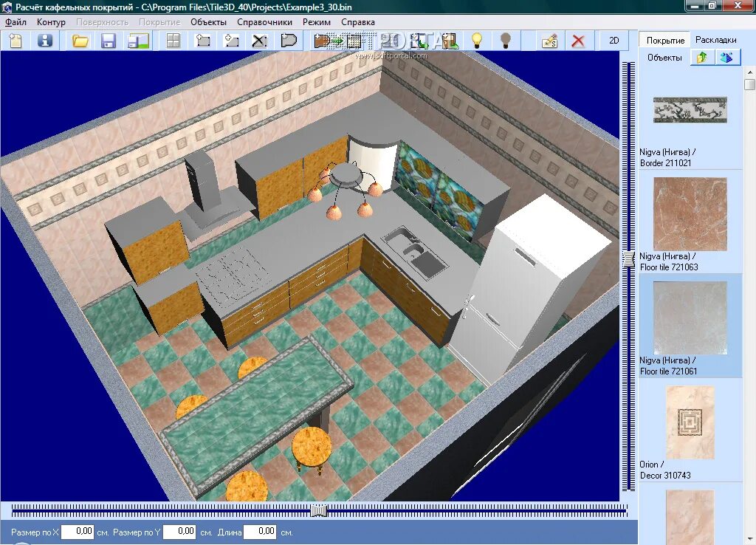This screenshot has height=545, width=756.
Task: Click the 'Decor 310743' label text
Action: [665, 476]
